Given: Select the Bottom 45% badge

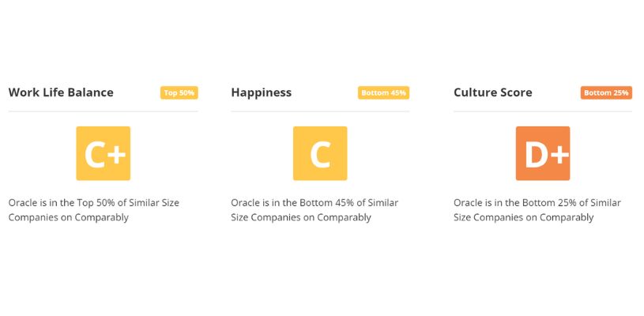Looking at the screenshot, I should coord(383,92).
